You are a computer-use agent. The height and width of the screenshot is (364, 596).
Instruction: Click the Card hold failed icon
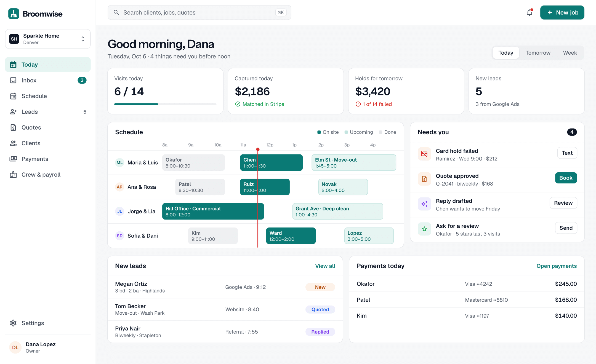coord(424,154)
